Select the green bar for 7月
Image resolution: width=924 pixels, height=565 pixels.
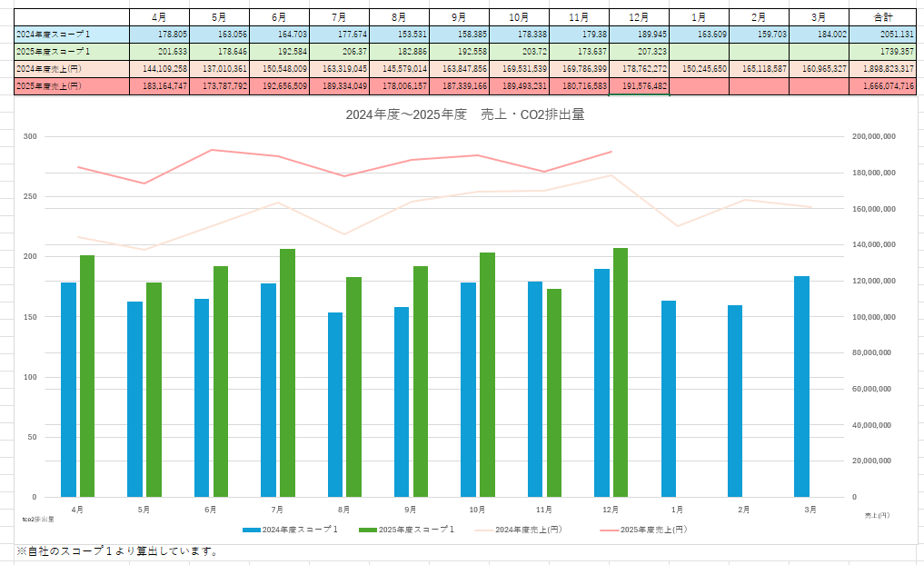[x=287, y=372]
